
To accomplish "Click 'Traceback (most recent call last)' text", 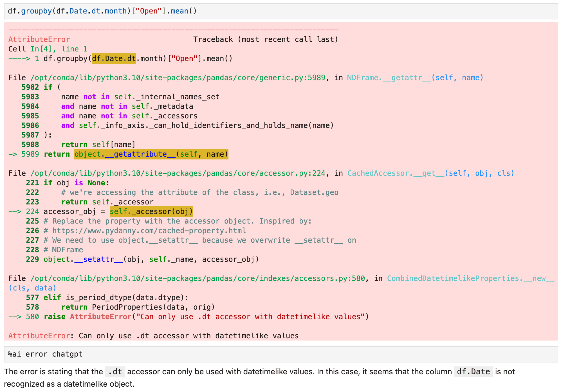I will (266, 39).
